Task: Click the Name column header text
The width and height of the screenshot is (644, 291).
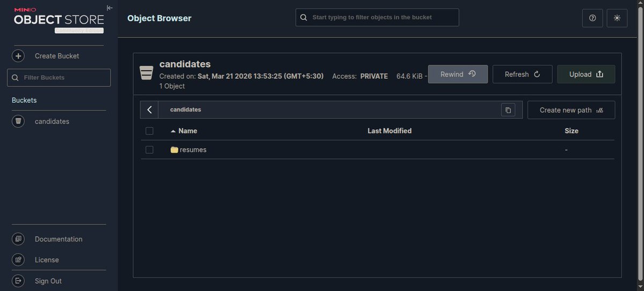Action: point(188,131)
